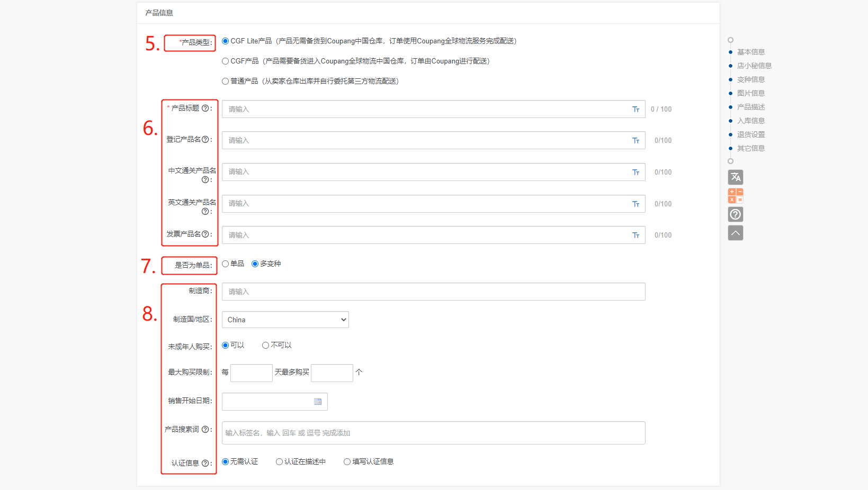Click help icon under 中文通关产品名
This screenshot has width=868, height=490.
(x=205, y=179)
